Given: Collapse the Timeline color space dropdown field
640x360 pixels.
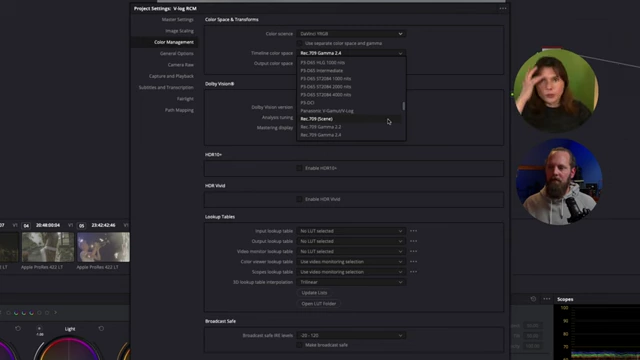Looking at the screenshot, I should click(x=351, y=53).
